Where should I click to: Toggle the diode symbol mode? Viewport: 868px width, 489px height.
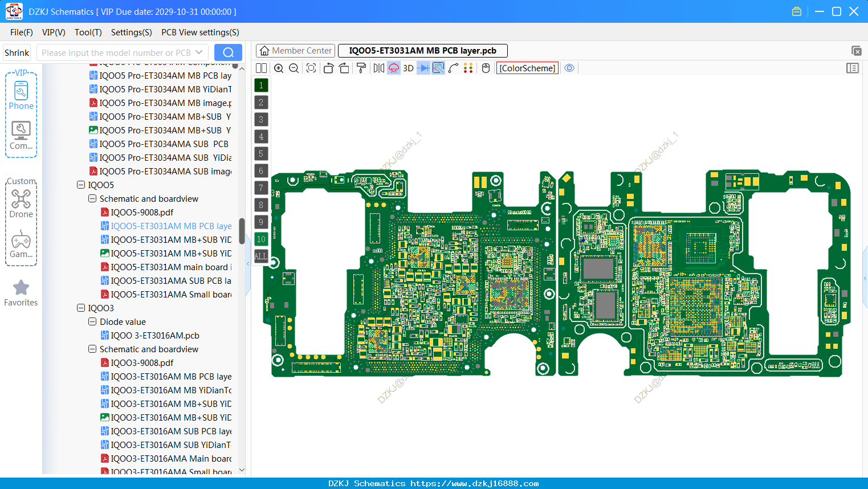click(423, 68)
